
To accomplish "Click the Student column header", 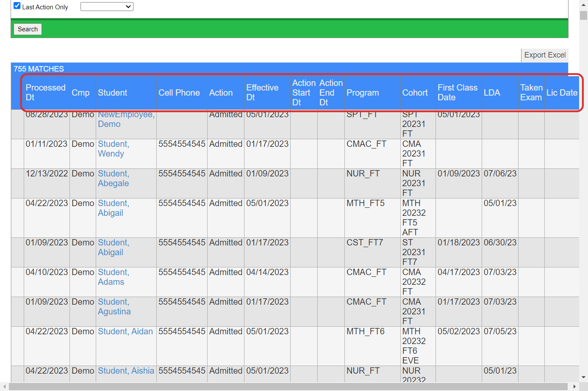I will coord(112,93).
